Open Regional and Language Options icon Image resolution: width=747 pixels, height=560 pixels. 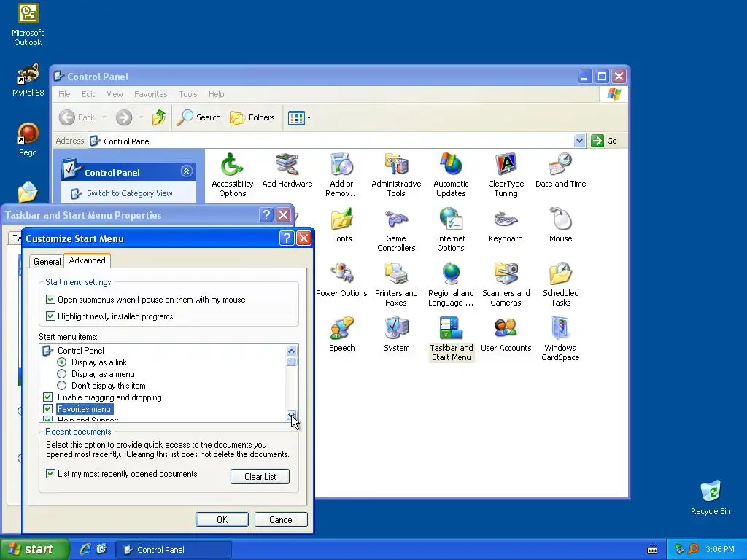tap(451, 284)
